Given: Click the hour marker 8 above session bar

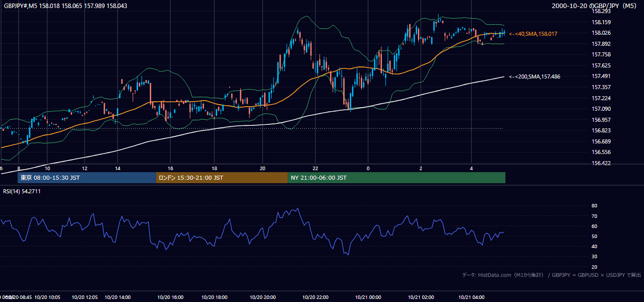Looking at the screenshot, I should (19, 168).
